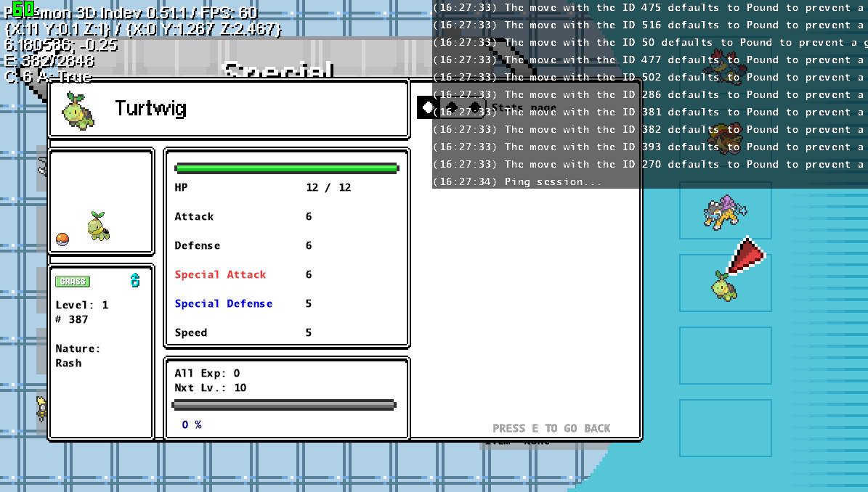Select Raikou in the party list
The height and width of the screenshot is (492, 868).
(x=725, y=212)
